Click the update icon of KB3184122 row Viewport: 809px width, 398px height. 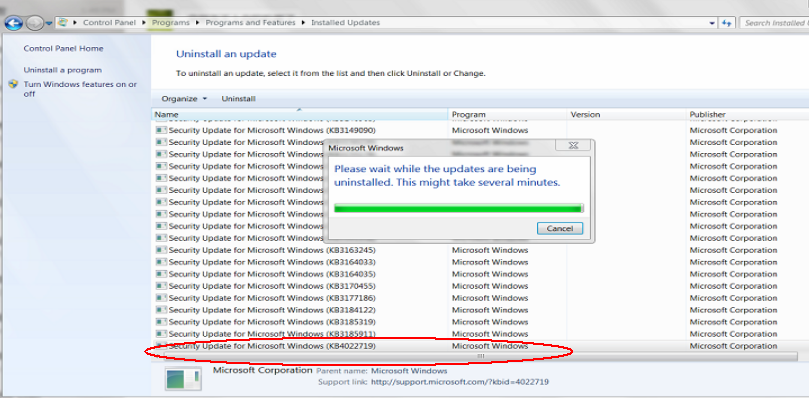pos(161,310)
